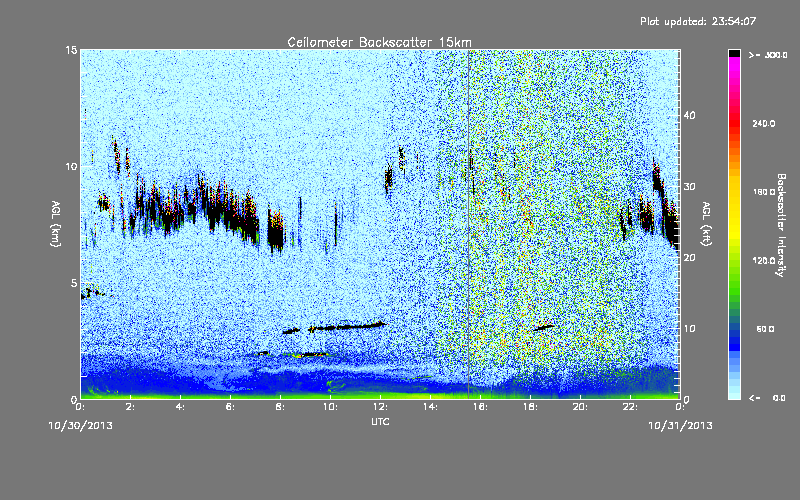Click the 6: hour tick label on x-axis

(x=230, y=407)
